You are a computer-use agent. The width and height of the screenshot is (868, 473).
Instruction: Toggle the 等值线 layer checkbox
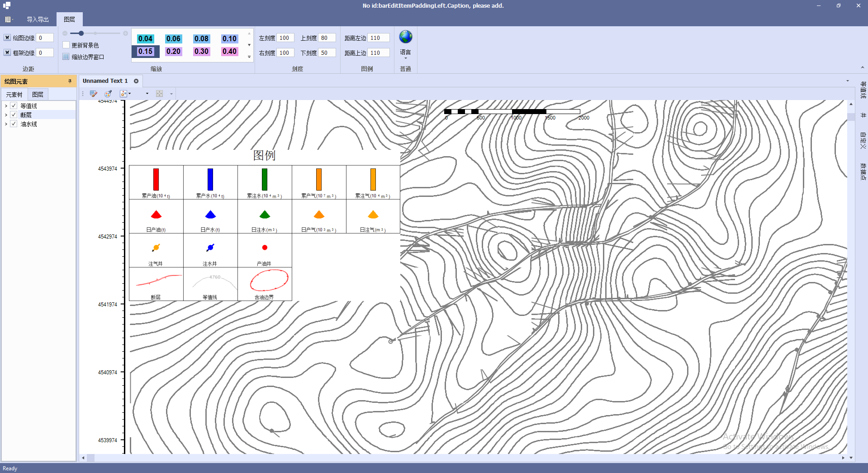[14, 105]
